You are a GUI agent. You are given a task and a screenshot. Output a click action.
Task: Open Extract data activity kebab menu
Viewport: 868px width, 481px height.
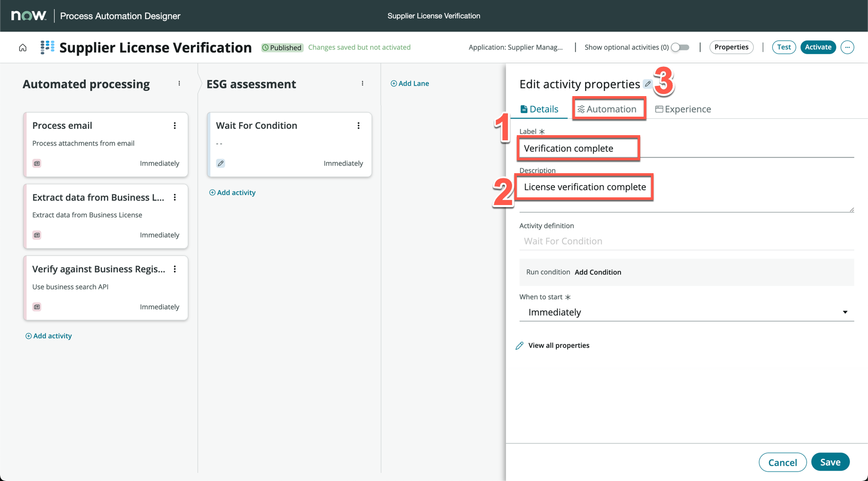click(x=175, y=197)
